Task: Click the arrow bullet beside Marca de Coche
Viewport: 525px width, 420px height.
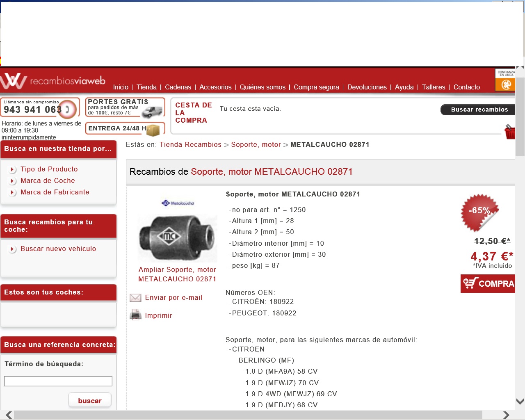Action: [13, 181]
